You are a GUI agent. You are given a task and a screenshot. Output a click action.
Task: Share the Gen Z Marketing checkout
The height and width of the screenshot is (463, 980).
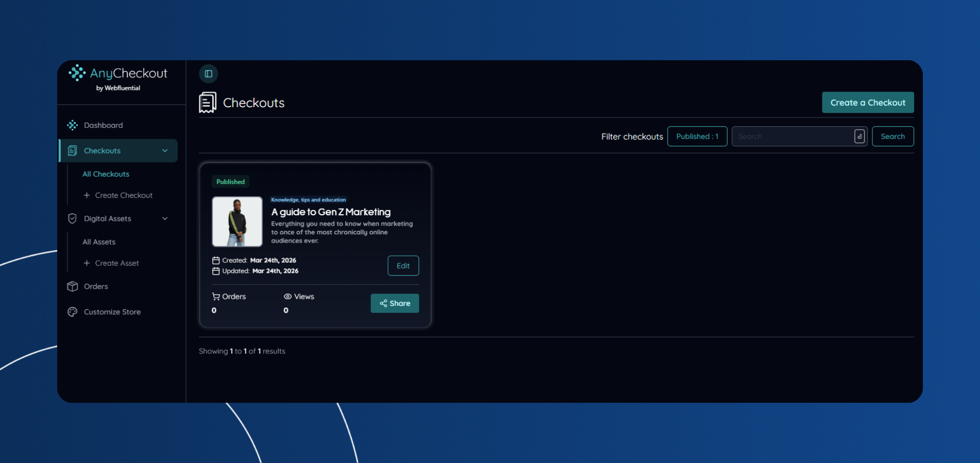(x=395, y=303)
